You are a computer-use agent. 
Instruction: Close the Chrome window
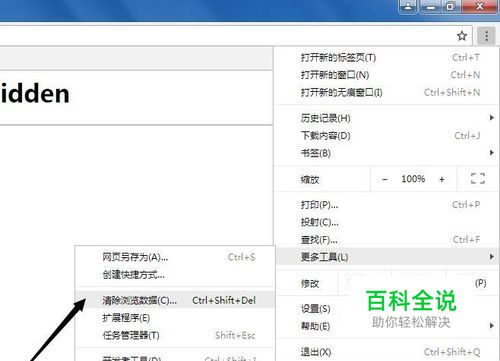480,6
